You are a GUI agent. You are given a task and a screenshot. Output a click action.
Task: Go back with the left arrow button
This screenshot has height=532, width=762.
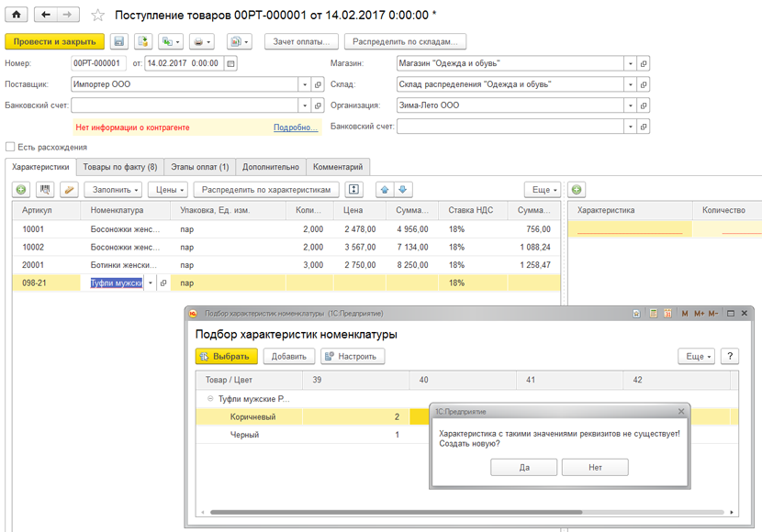coord(45,15)
